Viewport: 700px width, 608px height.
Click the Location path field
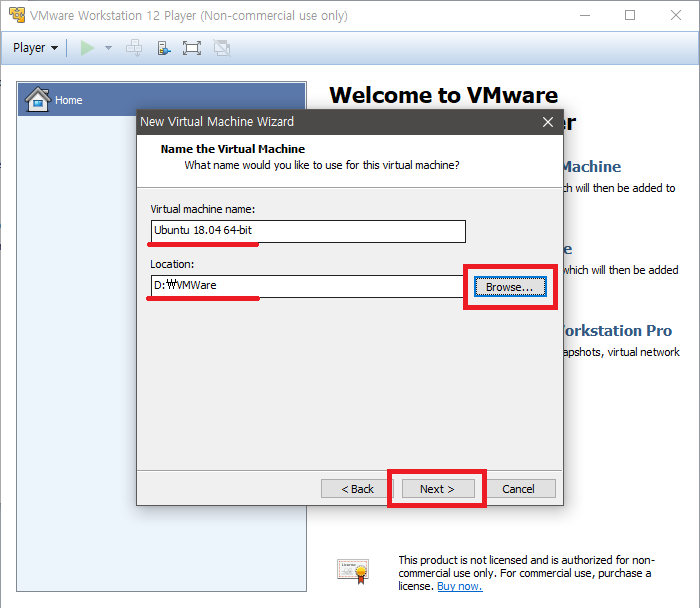307,286
